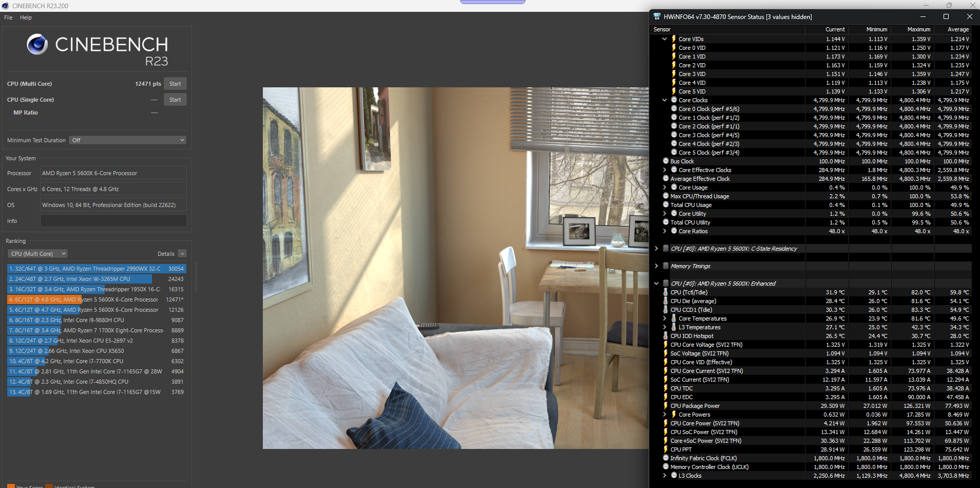This screenshot has width=980, height=488.
Task: Expand the C-State Residency section
Action: click(656, 248)
